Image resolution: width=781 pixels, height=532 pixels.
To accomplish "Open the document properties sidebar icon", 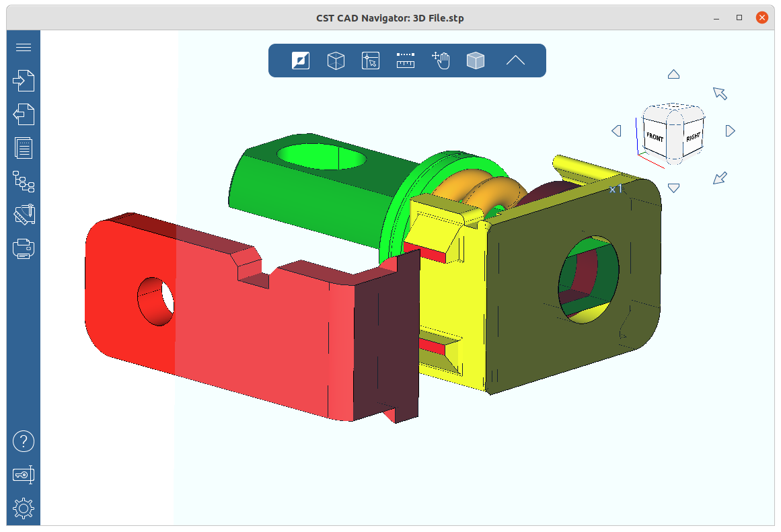I will coord(24,148).
